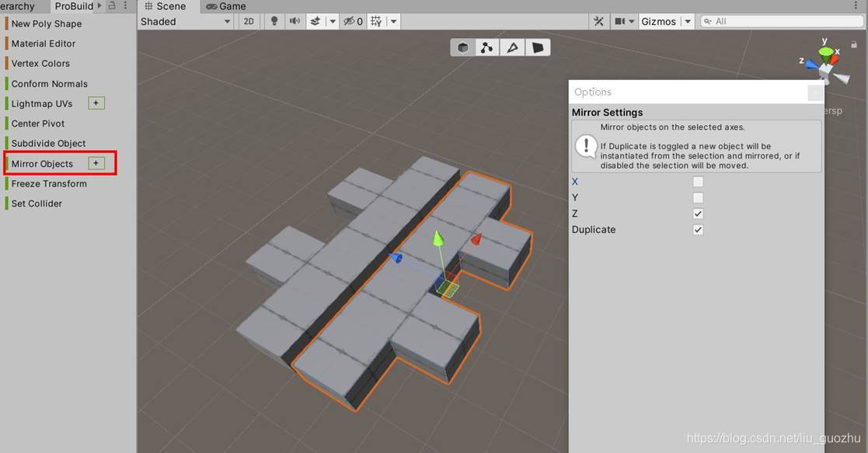Open ProBuilder panel kebab menu
The height and width of the screenshot is (453, 868).
126,6
